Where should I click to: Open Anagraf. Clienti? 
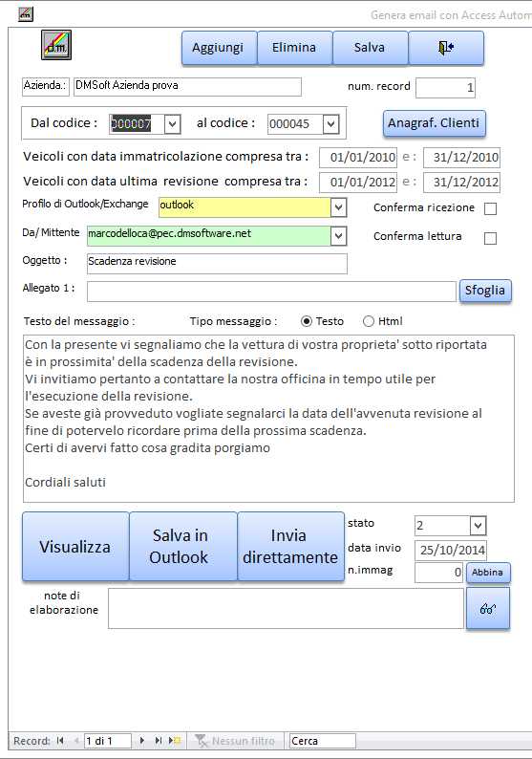[435, 123]
